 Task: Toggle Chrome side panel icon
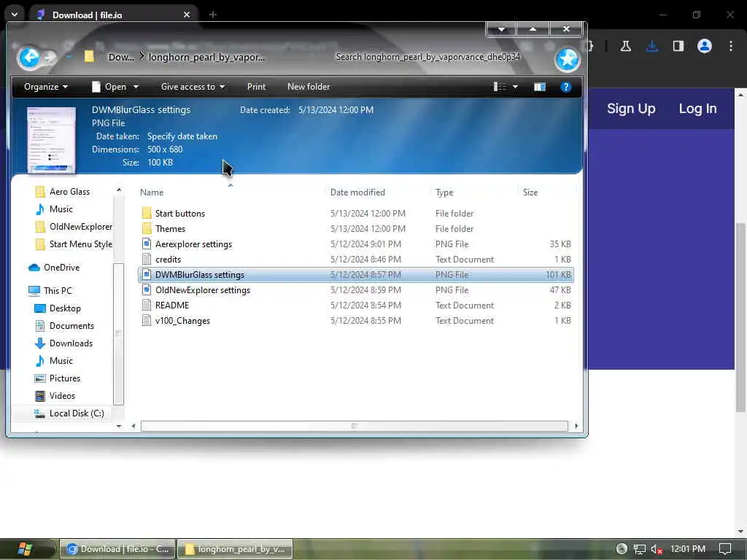(x=678, y=46)
